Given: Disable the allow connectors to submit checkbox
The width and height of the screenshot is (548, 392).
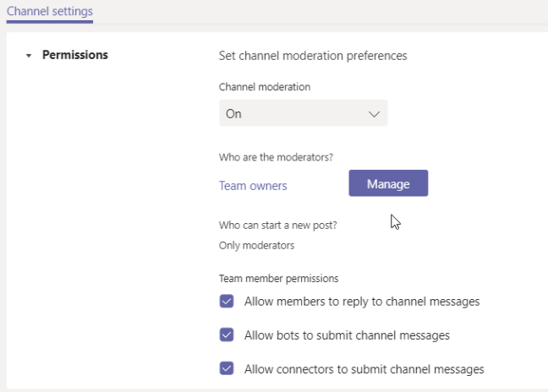Looking at the screenshot, I should [227, 368].
